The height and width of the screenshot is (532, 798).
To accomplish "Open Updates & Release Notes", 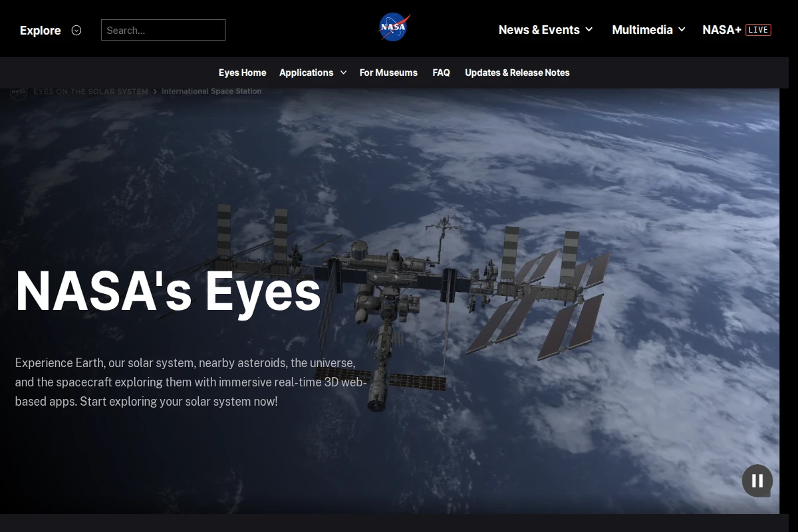I will (517, 72).
